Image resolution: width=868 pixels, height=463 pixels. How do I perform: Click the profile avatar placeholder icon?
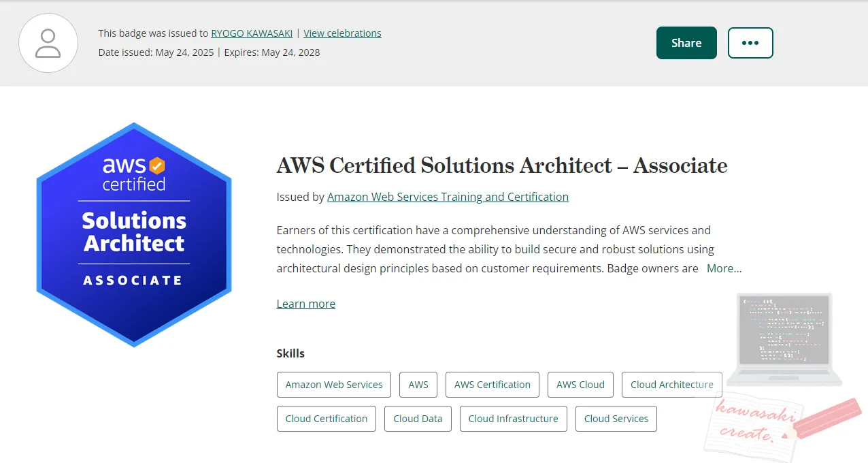coord(48,42)
